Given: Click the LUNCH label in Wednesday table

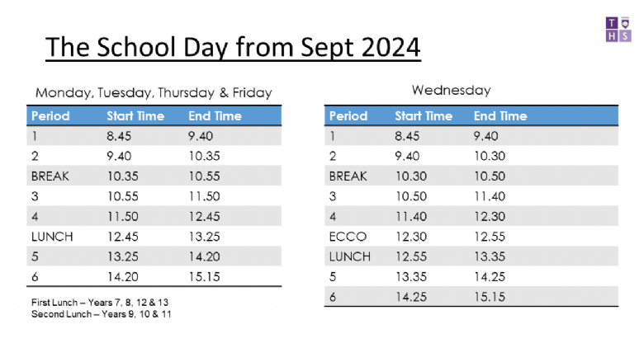Looking at the screenshot, I should [x=350, y=256].
